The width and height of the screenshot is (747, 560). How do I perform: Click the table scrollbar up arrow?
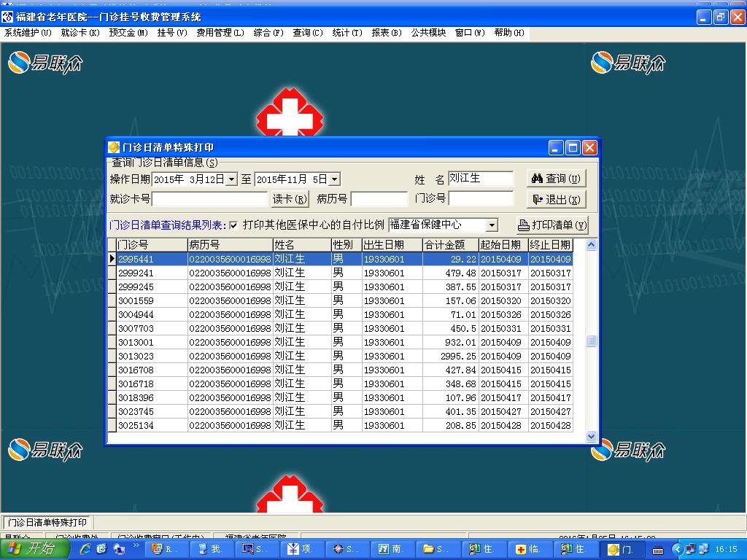pyautogui.click(x=591, y=245)
